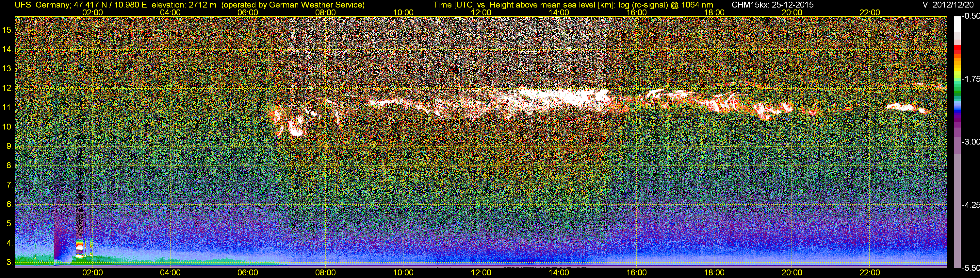Click the '13.' height axis label
The image size is (980, 278).
(x=8, y=69)
